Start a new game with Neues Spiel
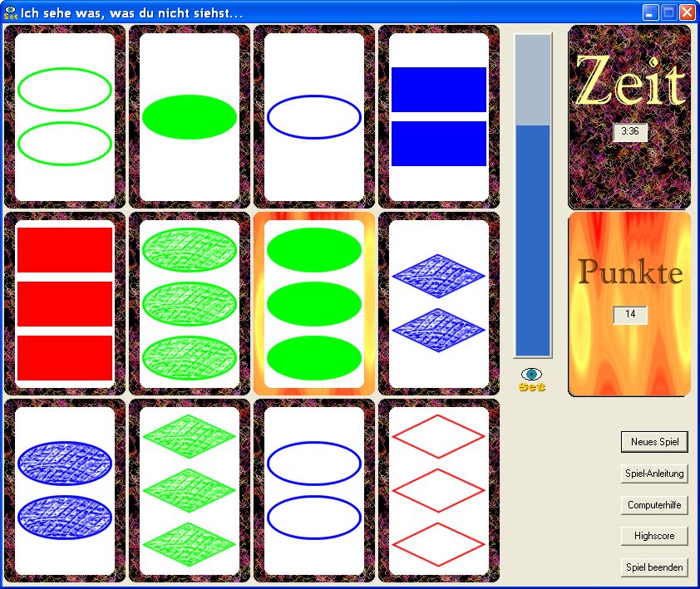The image size is (700, 589). coord(654,442)
